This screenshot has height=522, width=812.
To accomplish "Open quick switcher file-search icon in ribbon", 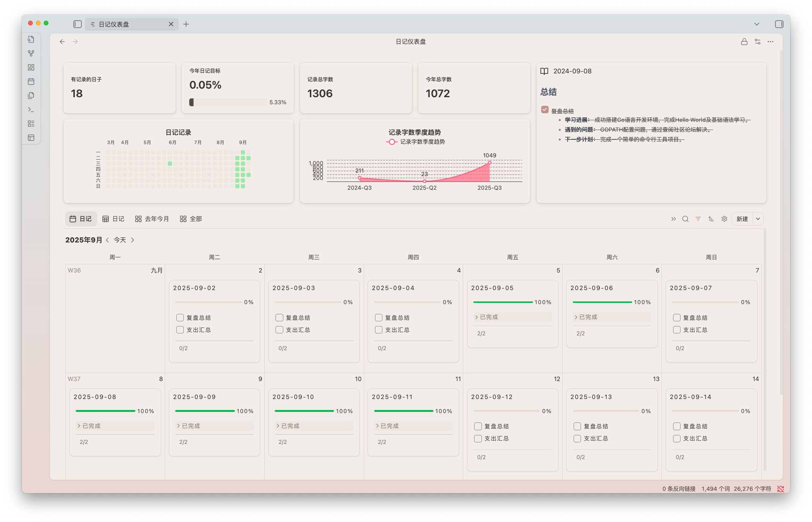I will pos(31,39).
